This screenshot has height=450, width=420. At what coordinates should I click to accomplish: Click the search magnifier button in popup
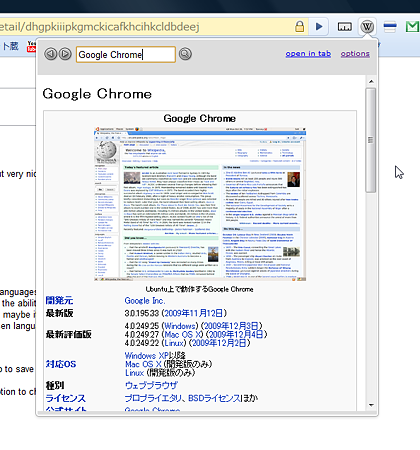tap(185, 54)
